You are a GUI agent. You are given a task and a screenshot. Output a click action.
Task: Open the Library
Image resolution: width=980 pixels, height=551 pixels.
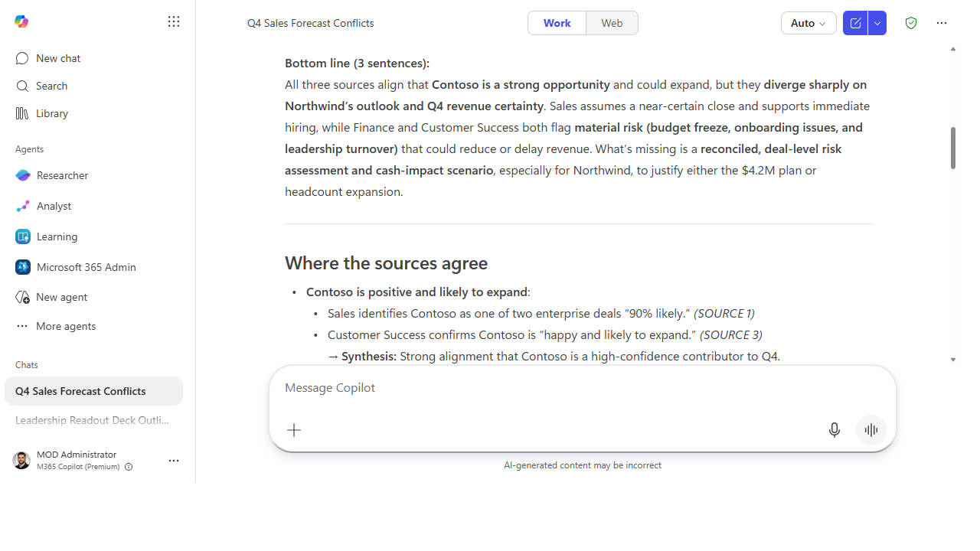coord(97,113)
